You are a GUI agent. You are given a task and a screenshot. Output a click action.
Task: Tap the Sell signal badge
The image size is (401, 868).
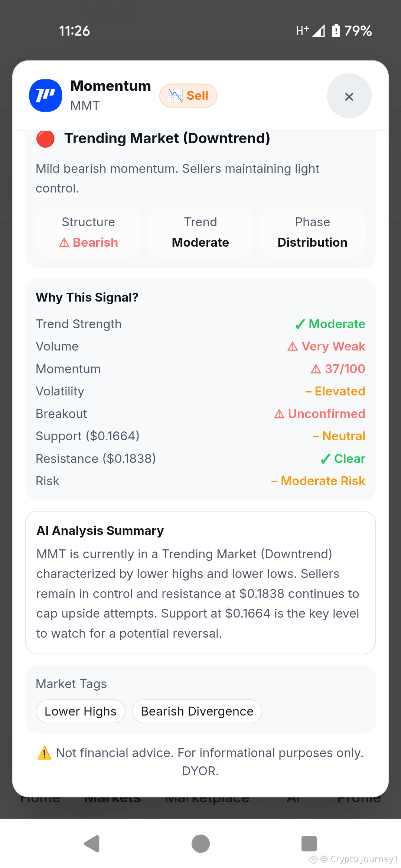188,96
